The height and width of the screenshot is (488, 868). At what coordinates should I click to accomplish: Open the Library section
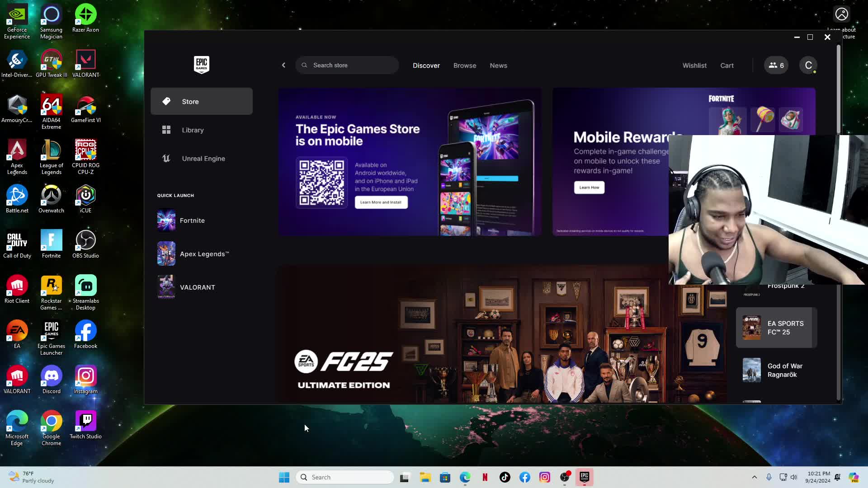click(202, 130)
